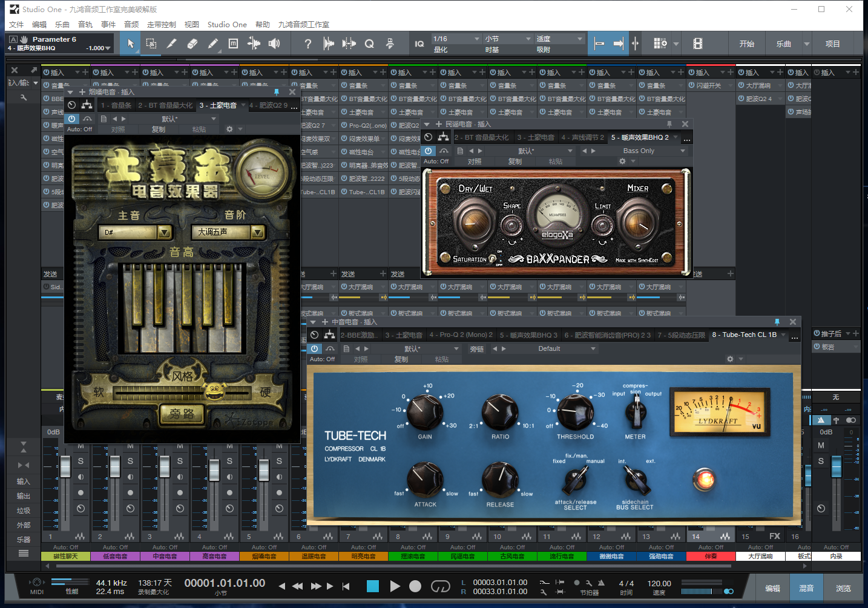Click the GAIN knob on Tube-Tech compressor
The width and height of the screenshot is (868, 608).
click(x=424, y=413)
